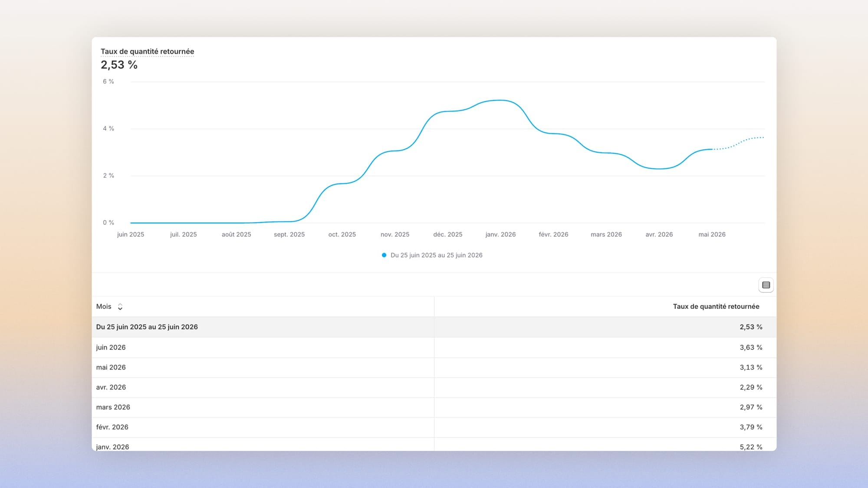
Task: Click the 'janv. 2026' x-axis label
Action: 500,234
